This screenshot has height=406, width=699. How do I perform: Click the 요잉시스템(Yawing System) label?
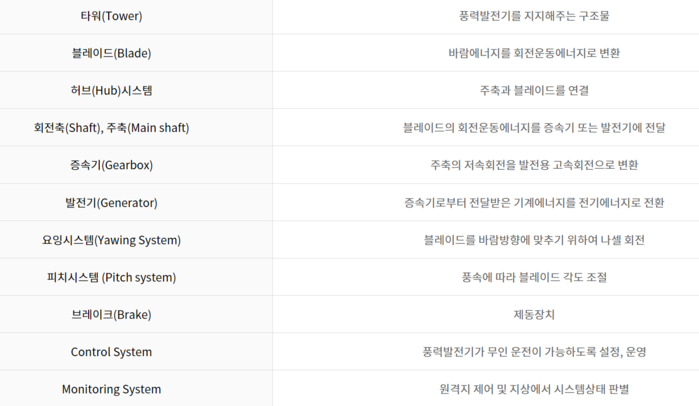point(111,240)
